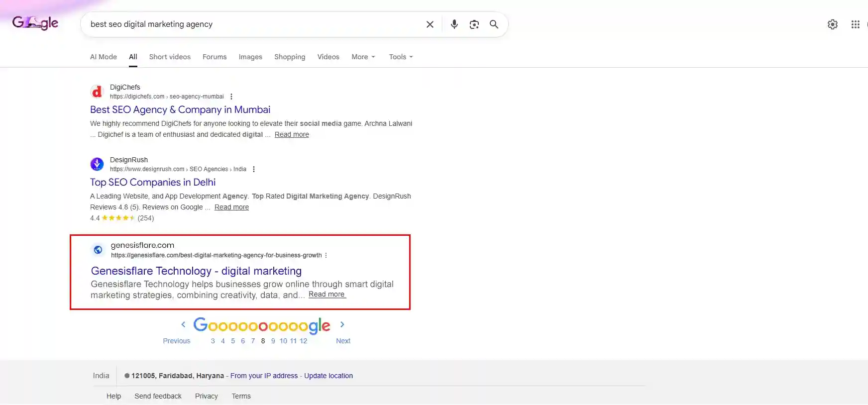The width and height of the screenshot is (868, 405).
Task: Open Top SEO Companies in Delhi result
Action: (x=153, y=182)
